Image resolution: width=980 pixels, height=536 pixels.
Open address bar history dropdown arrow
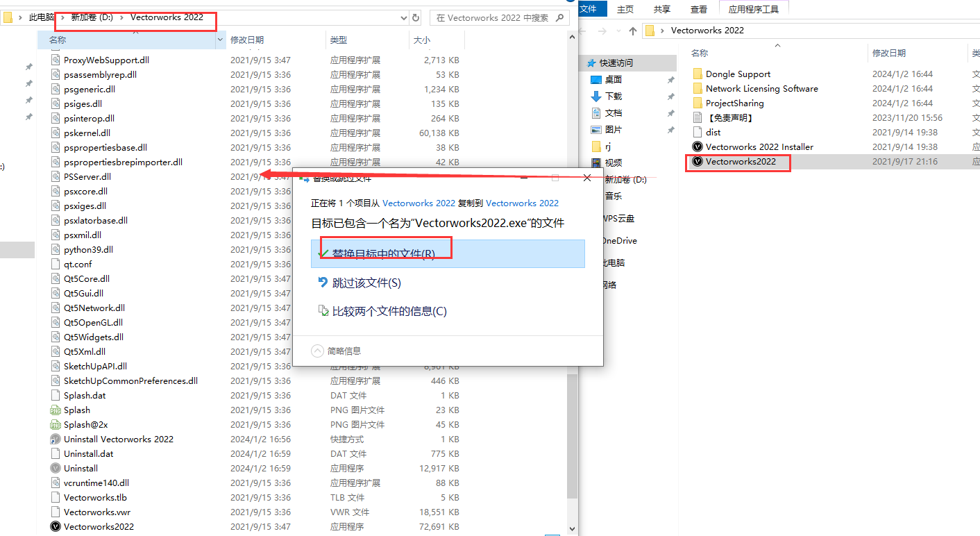[x=402, y=18]
